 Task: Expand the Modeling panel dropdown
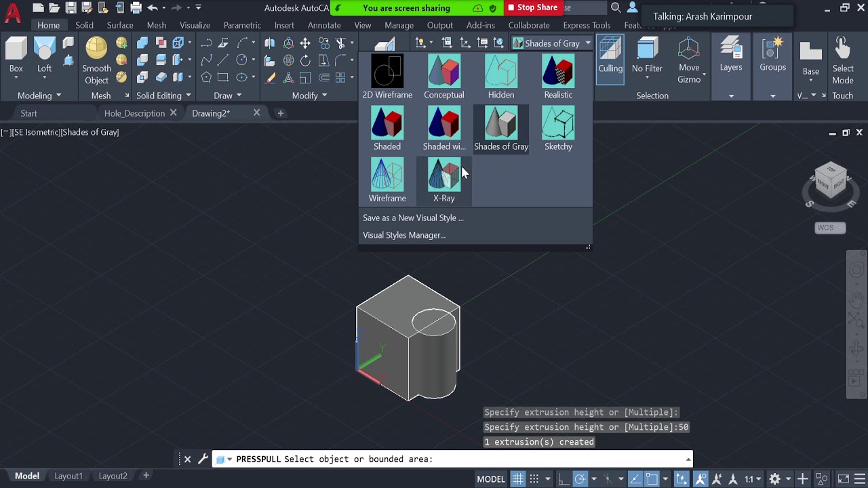(39, 96)
